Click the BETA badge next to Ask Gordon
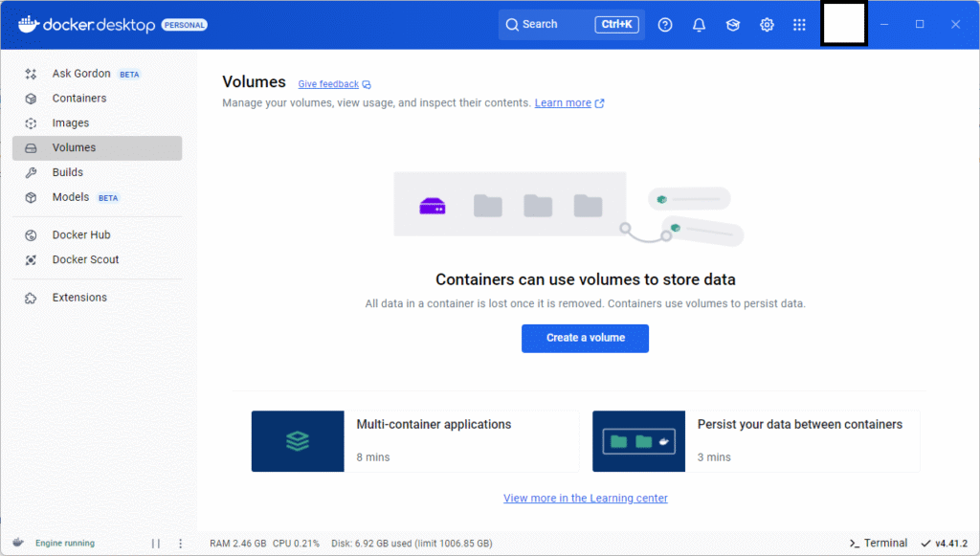 129,75
